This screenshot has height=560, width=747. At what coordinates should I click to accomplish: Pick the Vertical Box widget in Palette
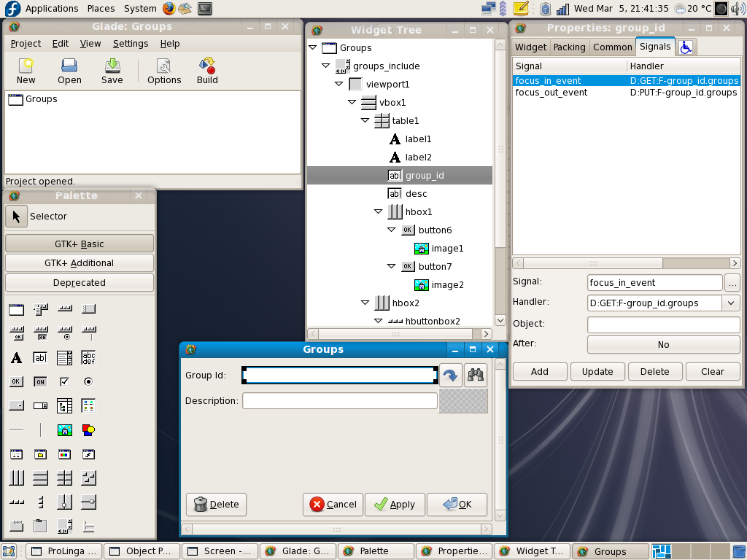click(41, 478)
